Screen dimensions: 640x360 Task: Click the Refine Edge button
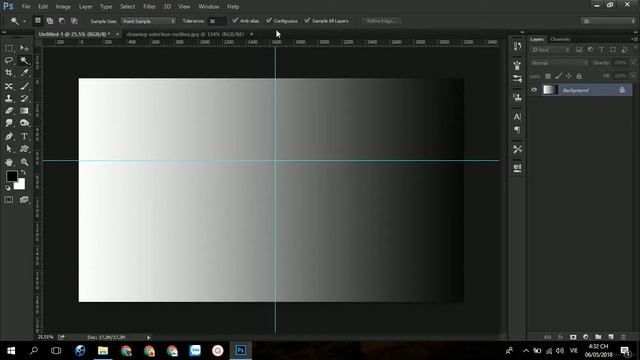pos(382,21)
